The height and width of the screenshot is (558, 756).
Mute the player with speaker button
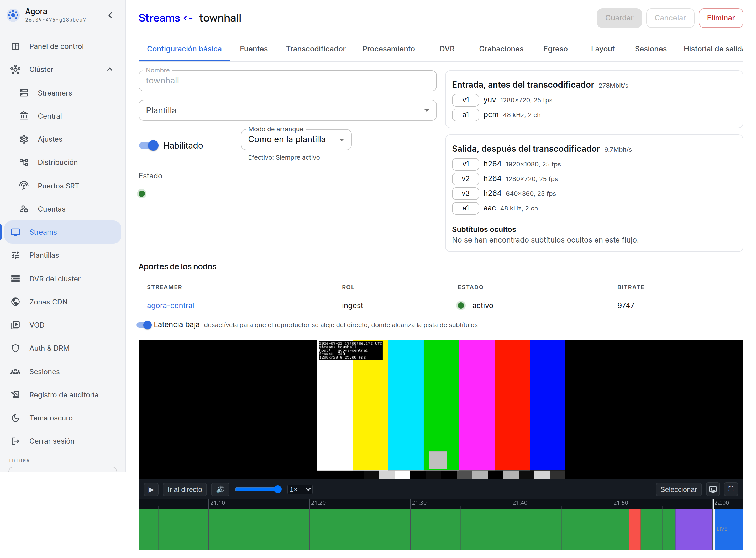[x=220, y=489]
